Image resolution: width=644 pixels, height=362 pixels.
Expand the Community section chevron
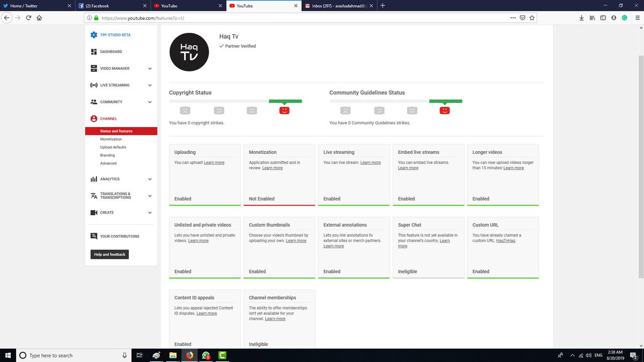tap(150, 102)
